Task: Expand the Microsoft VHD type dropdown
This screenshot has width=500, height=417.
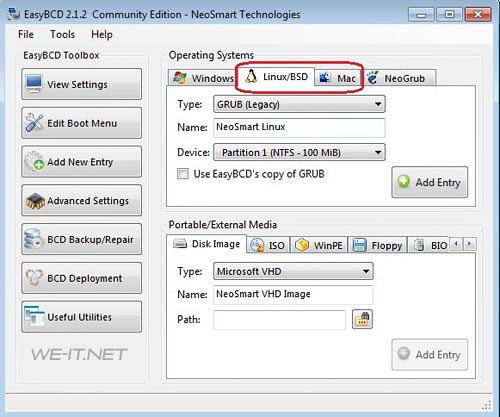Action: [x=293, y=271]
